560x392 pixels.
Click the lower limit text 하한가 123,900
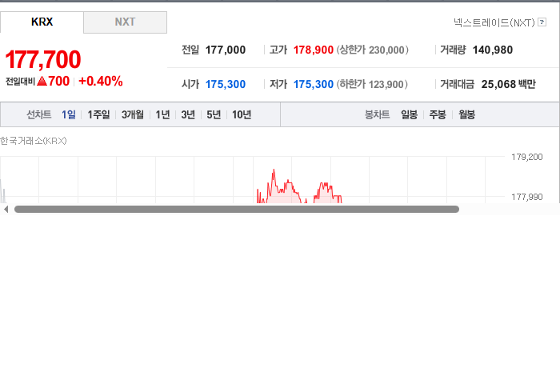pyautogui.click(x=372, y=84)
